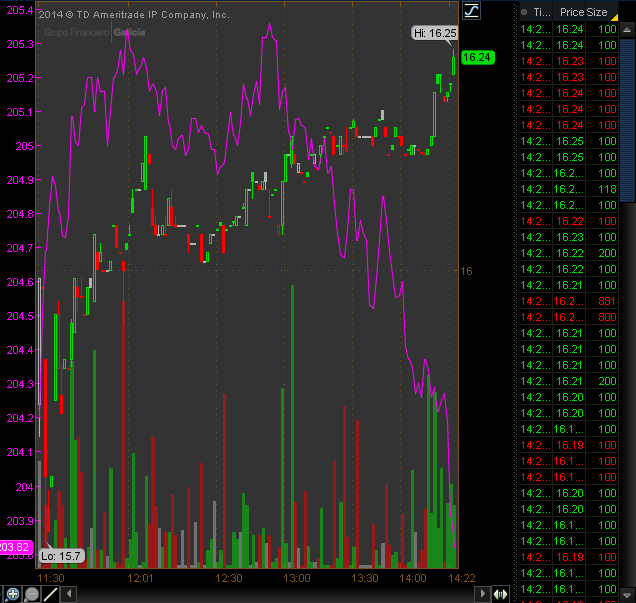Select the green 16.23 price cell
This screenshot has height=603, width=636.
tap(569, 237)
